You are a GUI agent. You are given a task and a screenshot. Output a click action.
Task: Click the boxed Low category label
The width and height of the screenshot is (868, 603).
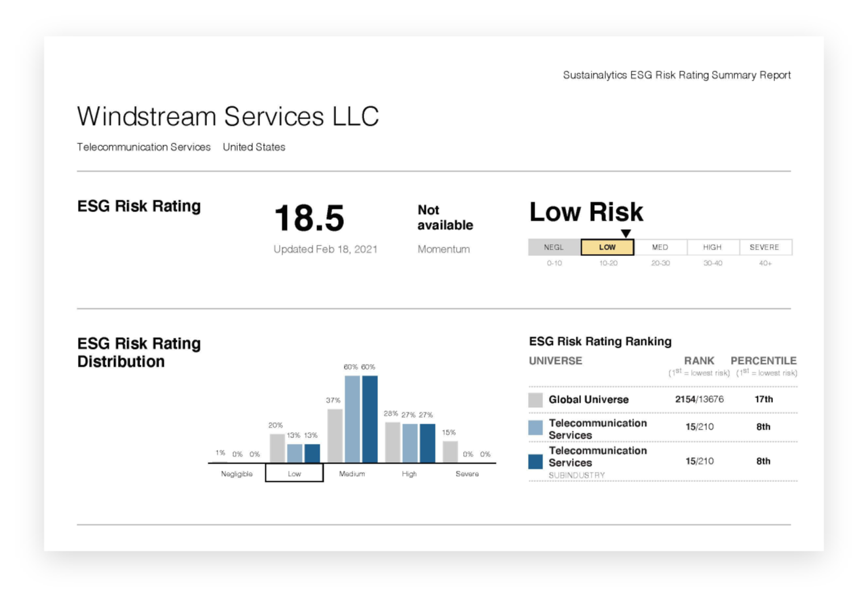pyautogui.click(x=294, y=473)
